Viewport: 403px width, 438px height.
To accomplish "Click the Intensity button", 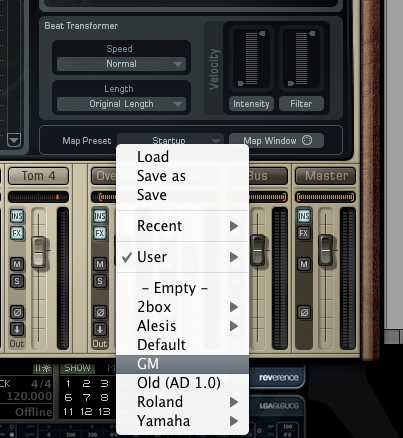I will pos(251,104).
